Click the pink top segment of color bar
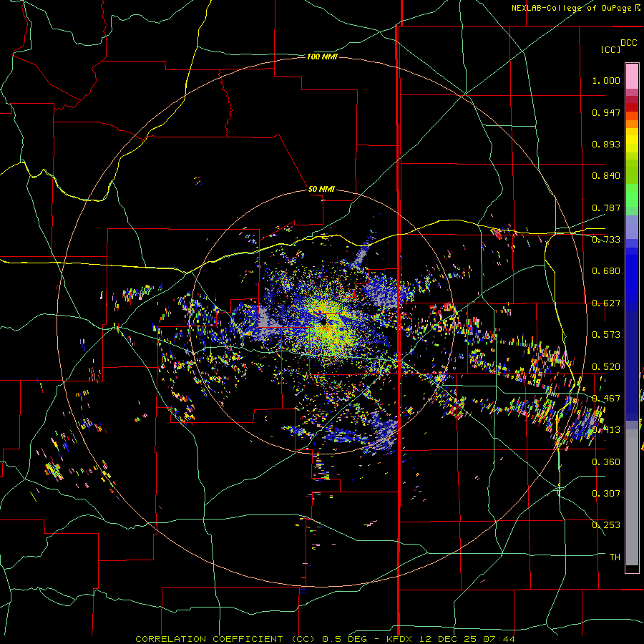 click(632, 76)
